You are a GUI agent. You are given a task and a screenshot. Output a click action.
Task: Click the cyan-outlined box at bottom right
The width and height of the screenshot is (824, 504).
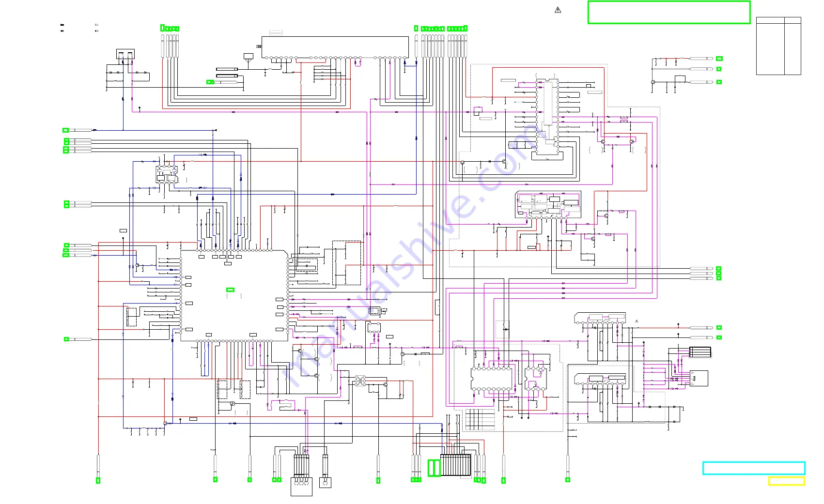(754, 468)
